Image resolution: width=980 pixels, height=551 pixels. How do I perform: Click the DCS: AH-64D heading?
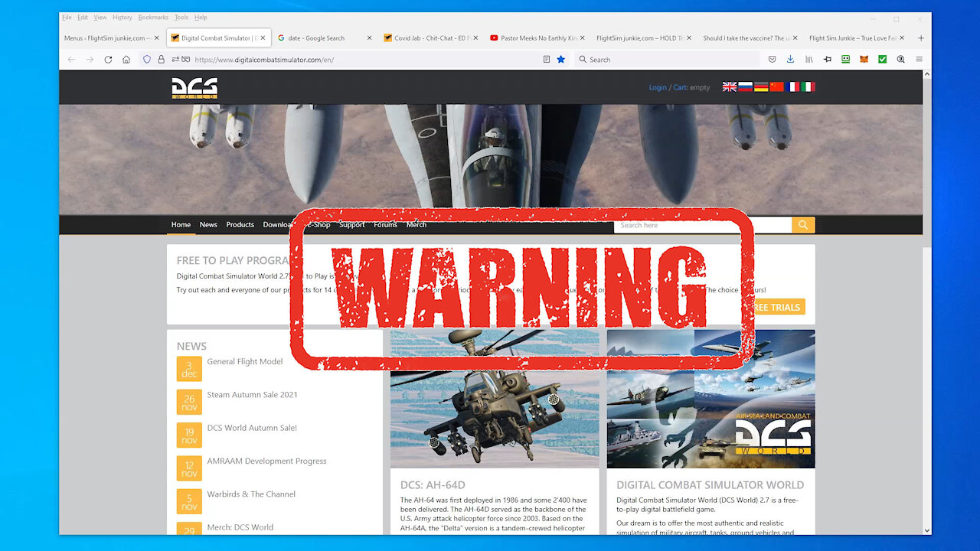(433, 485)
